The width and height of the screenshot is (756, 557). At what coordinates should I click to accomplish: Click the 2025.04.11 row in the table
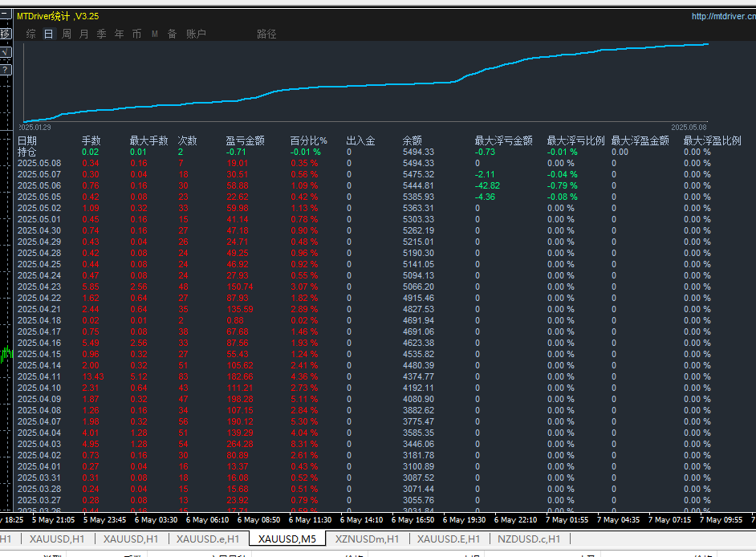point(39,376)
